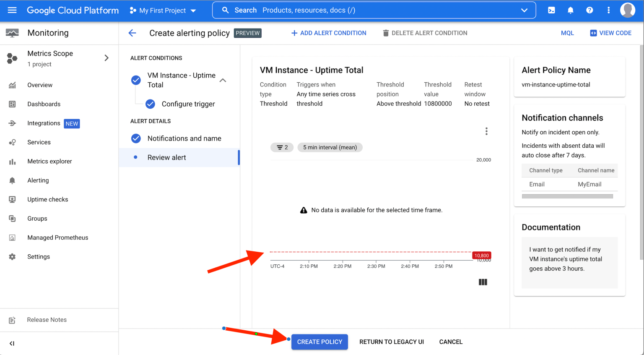Click the Uptime checks monitor icon
This screenshot has width=644, height=355.
(x=12, y=200)
